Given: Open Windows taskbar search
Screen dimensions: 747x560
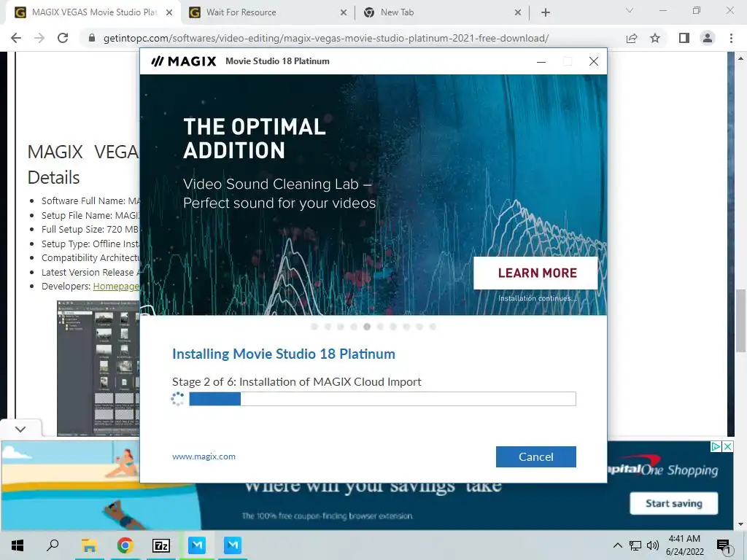Looking at the screenshot, I should pyautogui.click(x=53, y=545).
